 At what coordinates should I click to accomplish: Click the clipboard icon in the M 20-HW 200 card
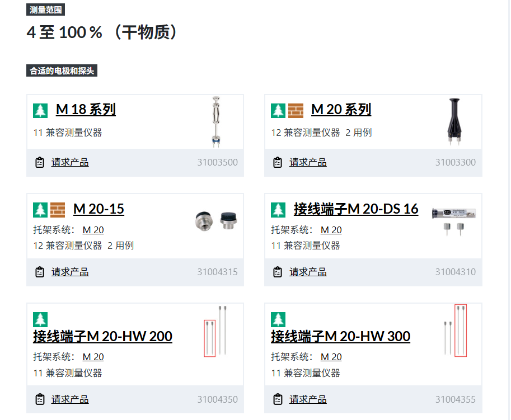point(40,399)
